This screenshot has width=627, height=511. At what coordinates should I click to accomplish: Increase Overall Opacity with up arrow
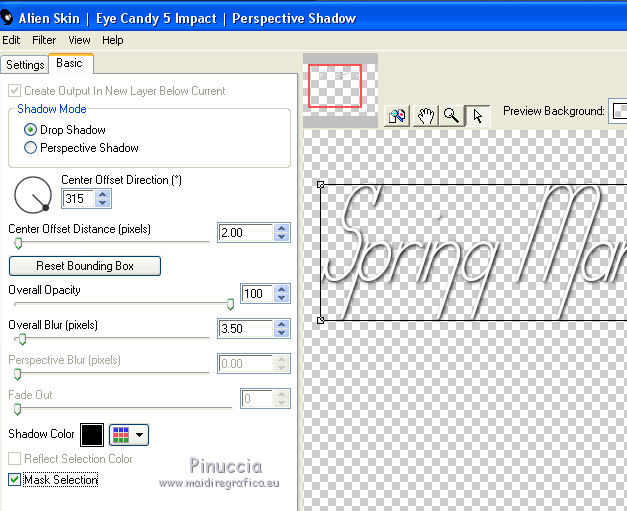tap(282, 289)
